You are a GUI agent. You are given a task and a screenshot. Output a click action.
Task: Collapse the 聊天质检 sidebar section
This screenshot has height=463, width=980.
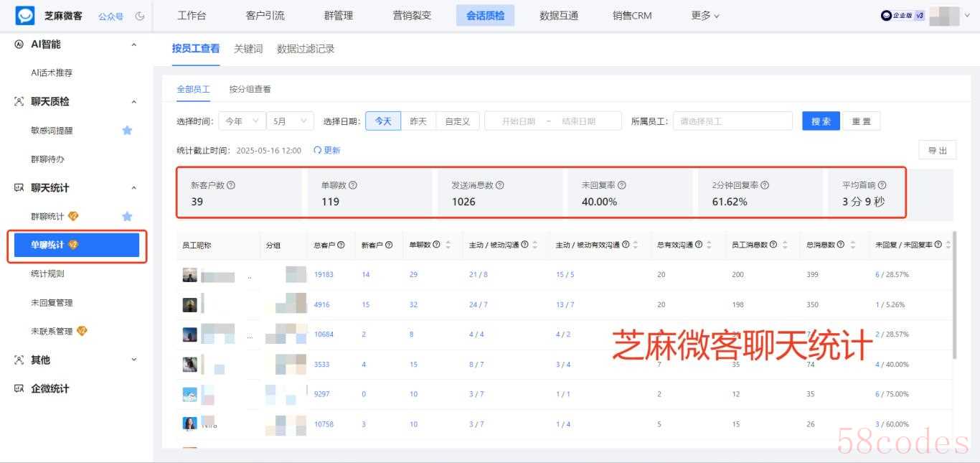coord(133,102)
